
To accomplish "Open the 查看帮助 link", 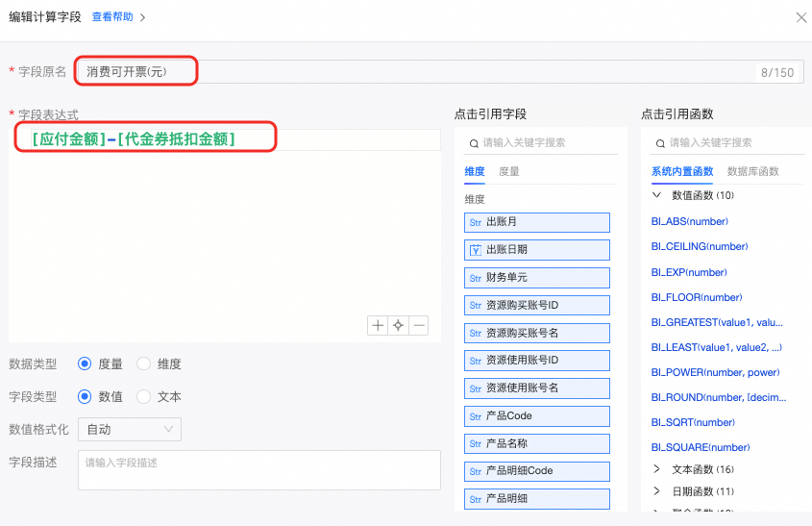I will pyautogui.click(x=112, y=17).
